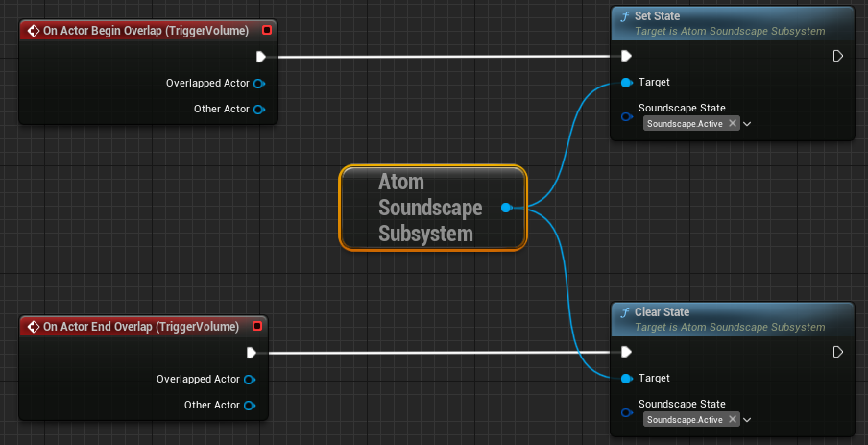Select the On Actor End Overlap node title

click(140, 327)
